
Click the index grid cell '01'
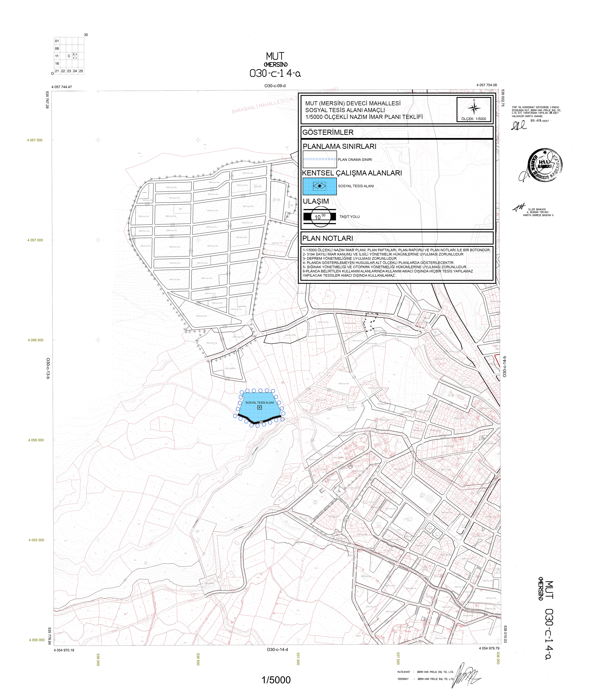tap(57, 41)
